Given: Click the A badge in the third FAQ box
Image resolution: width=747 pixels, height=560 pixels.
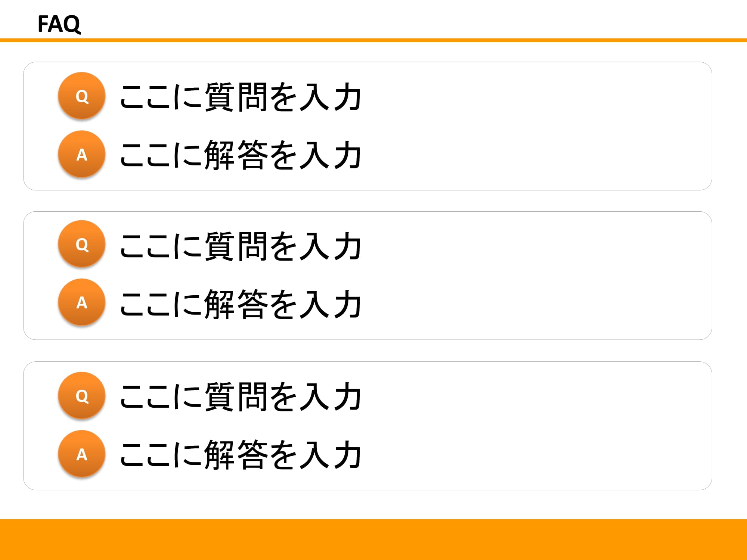Looking at the screenshot, I should (x=81, y=454).
